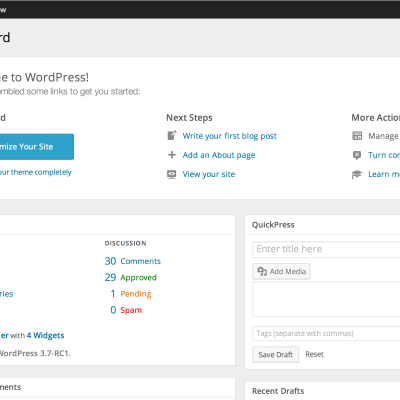Click the Turn comments speech bubble icon
This screenshot has height=400, width=400.
click(x=357, y=155)
